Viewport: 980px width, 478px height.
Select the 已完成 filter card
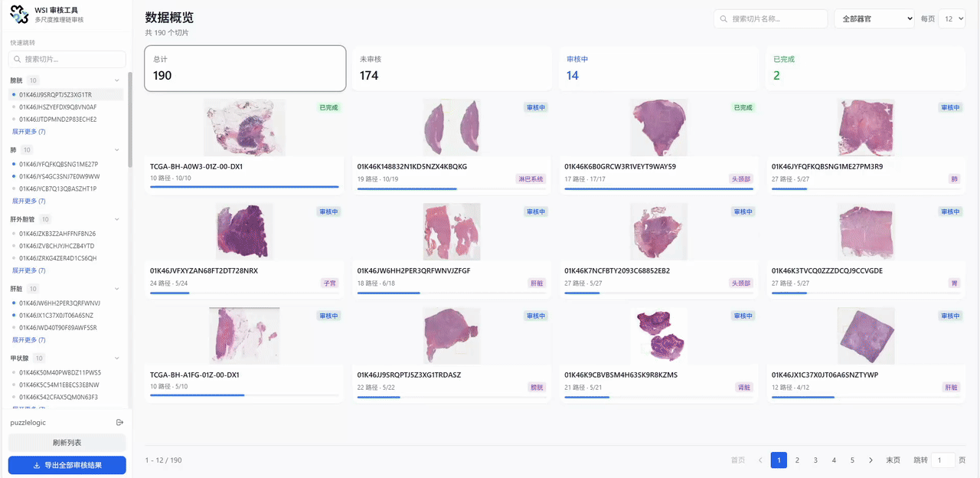tap(865, 68)
